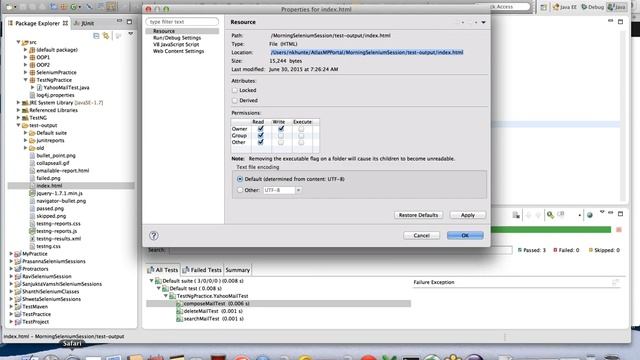
Task: Uncheck Other Read permission
Action: click(260, 142)
